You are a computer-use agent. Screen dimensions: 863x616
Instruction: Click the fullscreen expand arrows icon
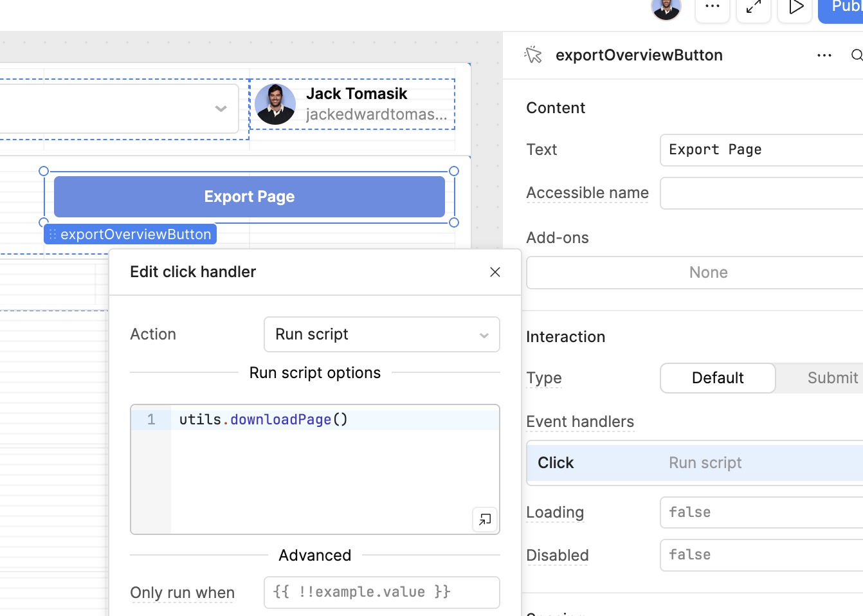(x=754, y=8)
